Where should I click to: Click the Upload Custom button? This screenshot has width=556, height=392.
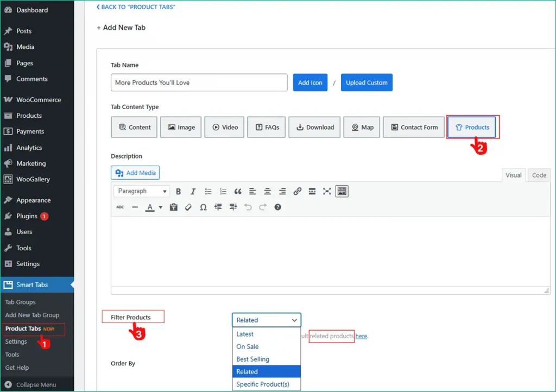367,83
